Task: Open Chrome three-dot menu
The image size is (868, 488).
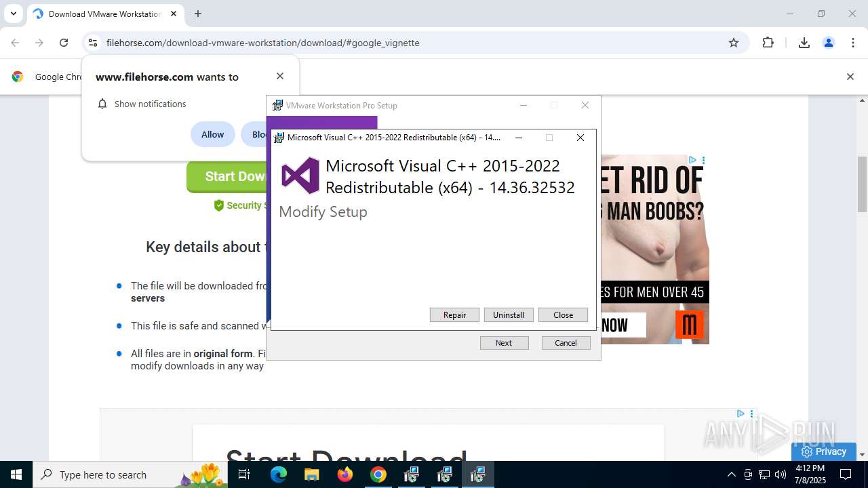Action: pyautogui.click(x=853, y=43)
